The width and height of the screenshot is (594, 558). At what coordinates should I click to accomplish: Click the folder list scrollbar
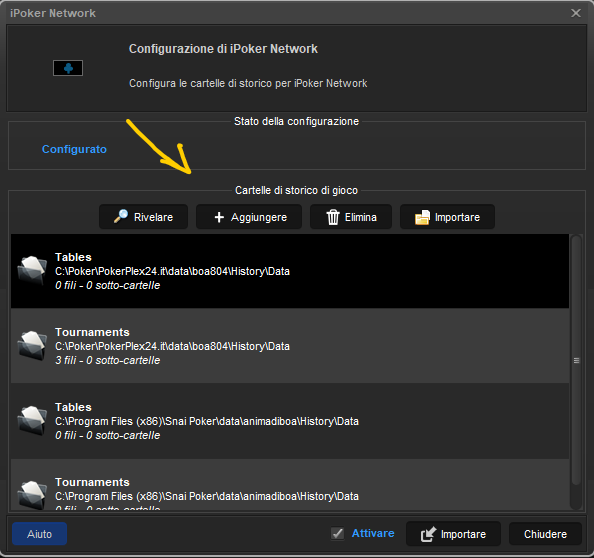pos(576,360)
